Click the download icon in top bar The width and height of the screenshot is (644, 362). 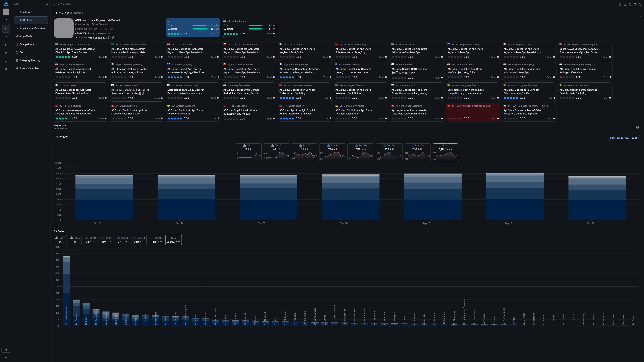coord(625,4)
